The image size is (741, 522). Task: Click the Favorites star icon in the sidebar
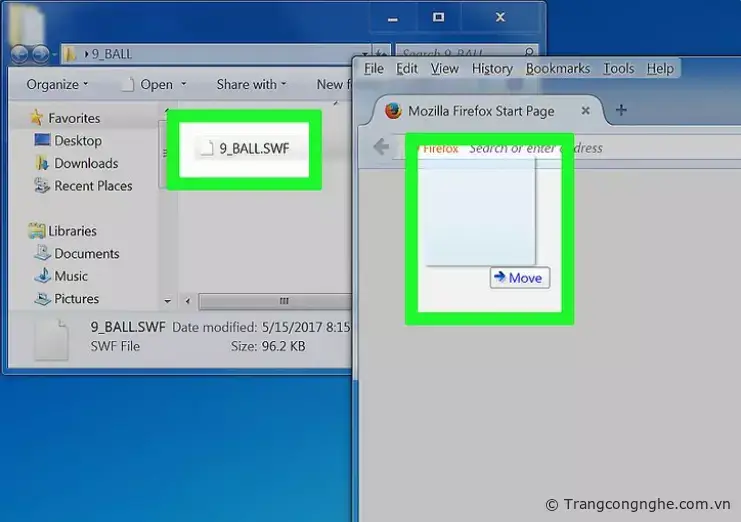coord(37,118)
